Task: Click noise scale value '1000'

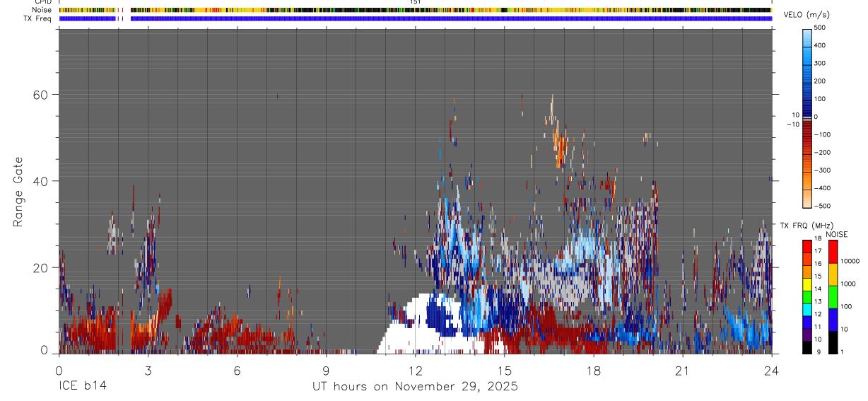Action: click(849, 284)
